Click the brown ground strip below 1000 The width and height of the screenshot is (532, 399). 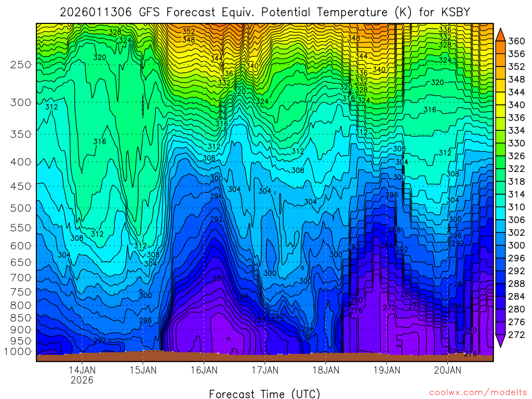coord(264,357)
